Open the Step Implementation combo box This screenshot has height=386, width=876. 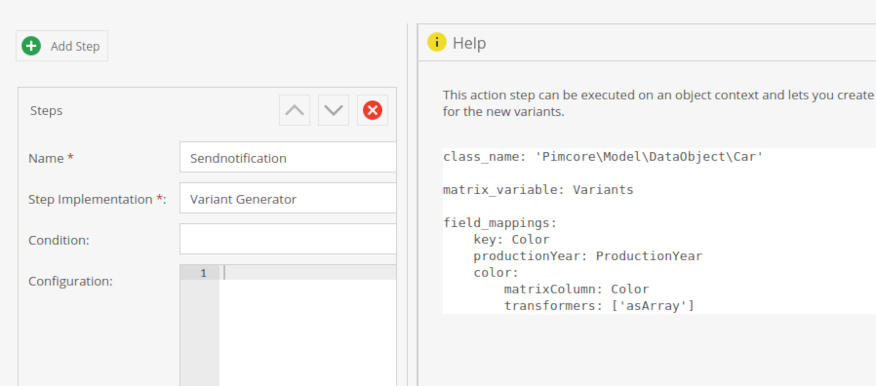coord(288,198)
